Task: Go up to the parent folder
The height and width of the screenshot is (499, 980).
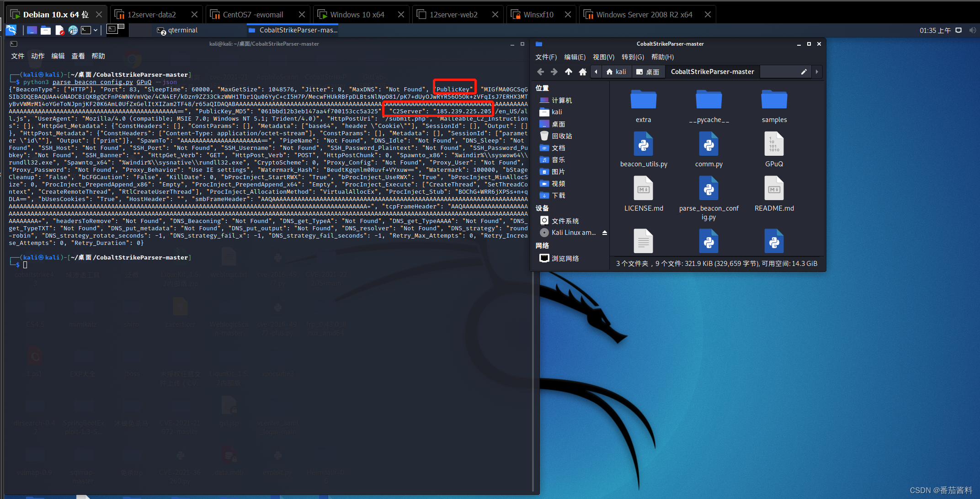Action: click(569, 72)
